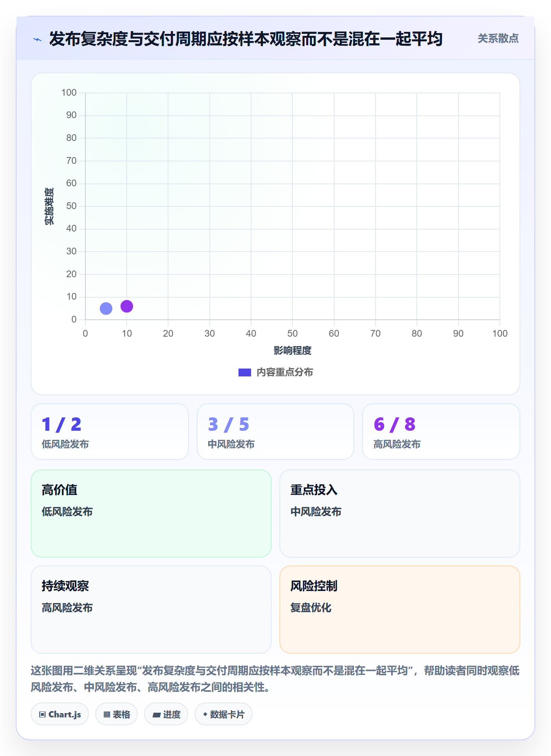
Task: Click the Chart.js tag chip
Action: [x=60, y=714]
